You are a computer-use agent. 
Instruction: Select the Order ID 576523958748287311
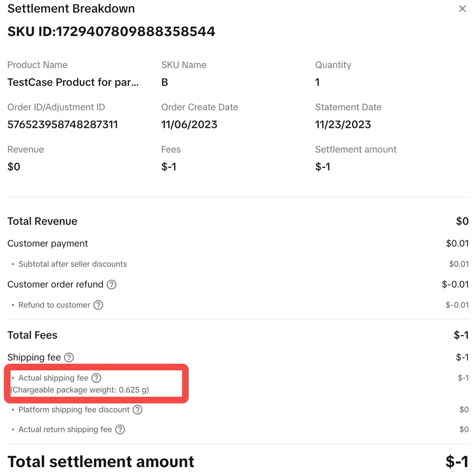[x=62, y=125]
